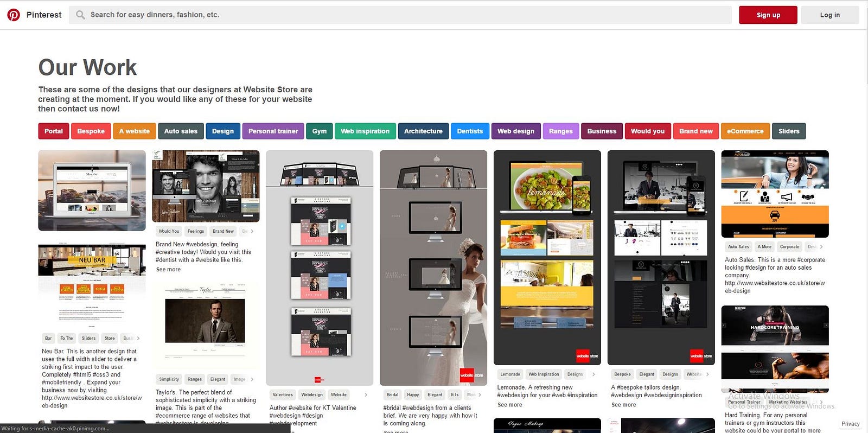868x433 pixels.
Task: Expand tags on the bespoke tailors pin
Action: 707,374
